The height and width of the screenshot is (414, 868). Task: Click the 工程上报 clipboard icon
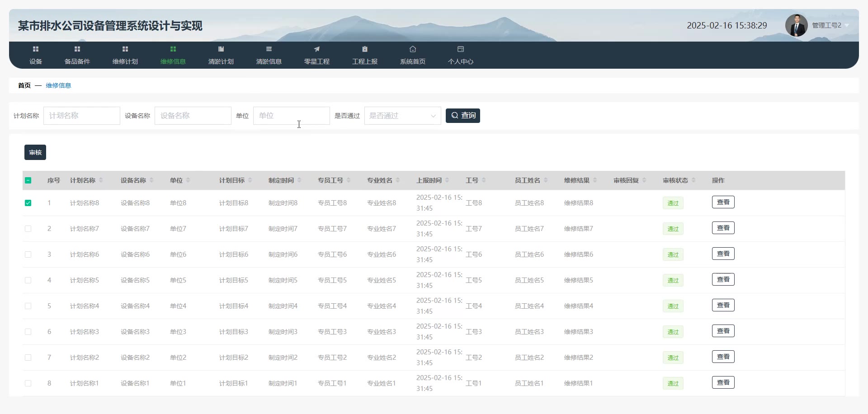(365, 49)
